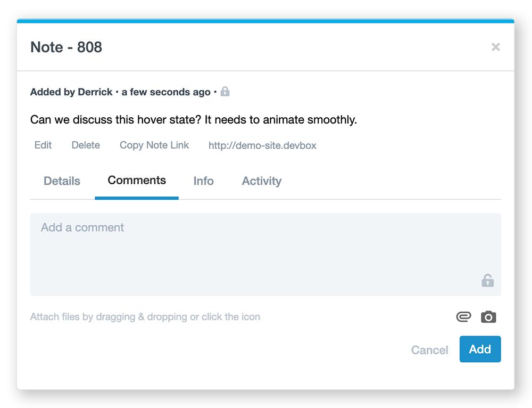Screen dimensions: 532x408
Task: Edit the note
Action: tap(43, 145)
